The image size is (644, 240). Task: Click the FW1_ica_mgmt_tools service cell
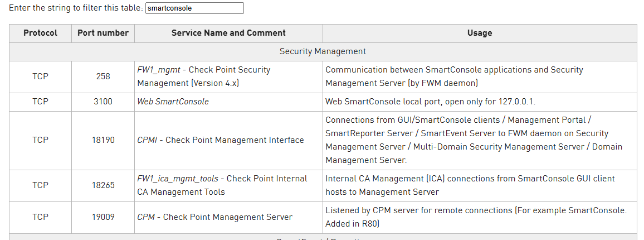coord(228,186)
